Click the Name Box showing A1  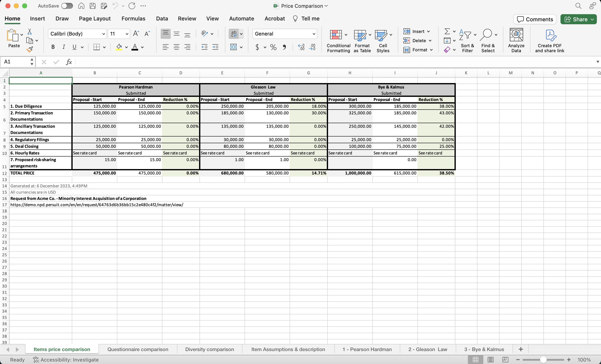pos(18,62)
